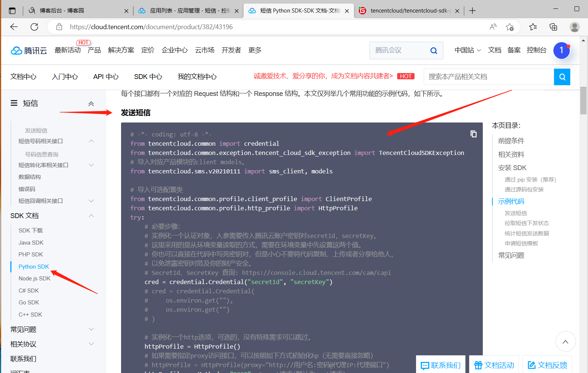Open the read aloud tool
The width and height of the screenshot is (588, 373).
point(493,27)
